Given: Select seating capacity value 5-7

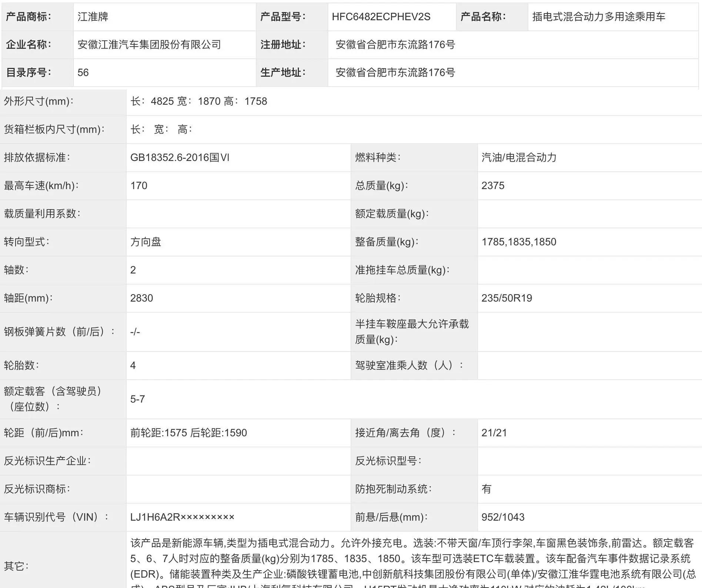Looking at the screenshot, I should 137,399.
